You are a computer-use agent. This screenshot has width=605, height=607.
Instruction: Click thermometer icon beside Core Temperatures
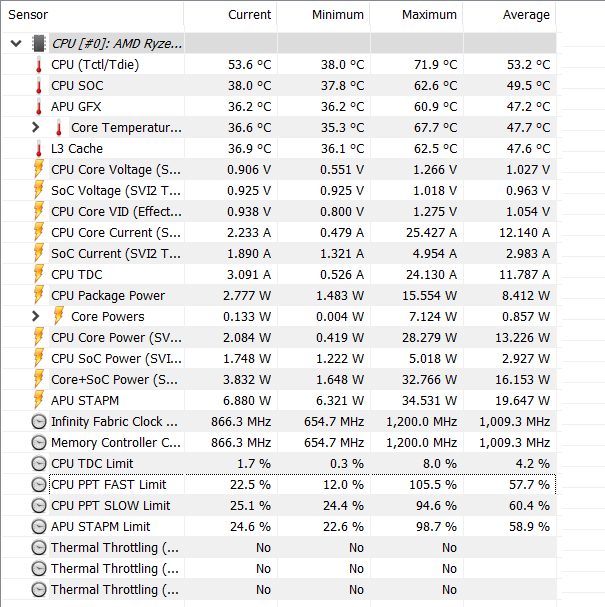[x=59, y=127]
